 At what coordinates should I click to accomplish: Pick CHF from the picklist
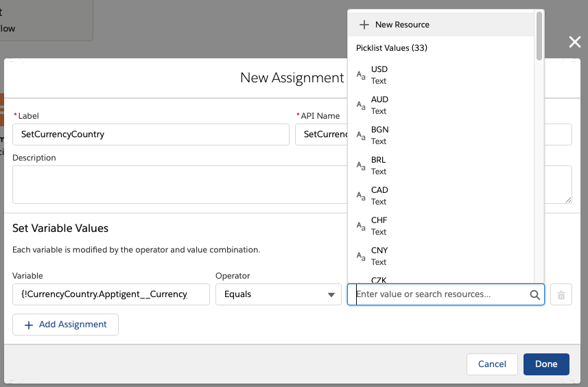(440, 226)
